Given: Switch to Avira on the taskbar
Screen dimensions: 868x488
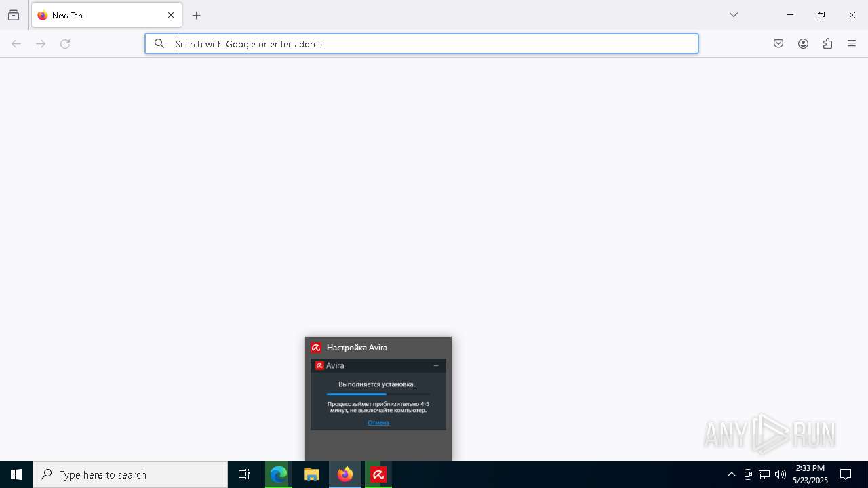Looking at the screenshot, I should click(x=378, y=474).
